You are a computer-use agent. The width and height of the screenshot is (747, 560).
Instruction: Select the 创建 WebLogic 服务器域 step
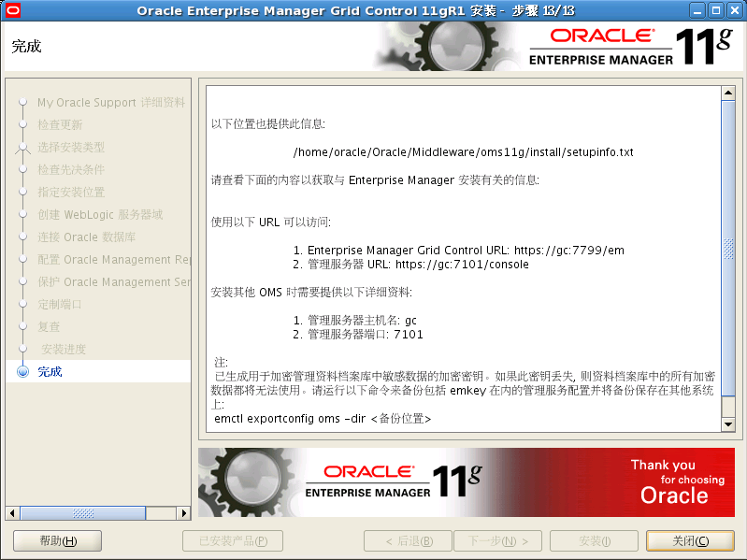pyautogui.click(x=100, y=214)
